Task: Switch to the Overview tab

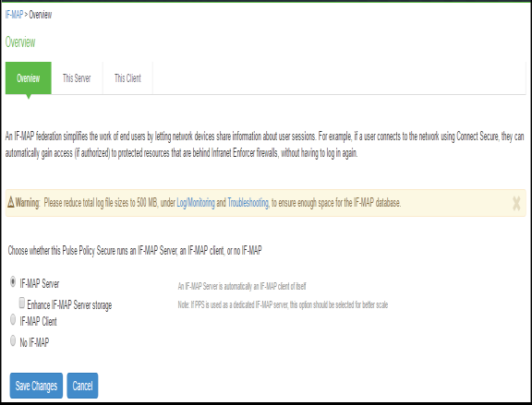Action: [x=29, y=77]
